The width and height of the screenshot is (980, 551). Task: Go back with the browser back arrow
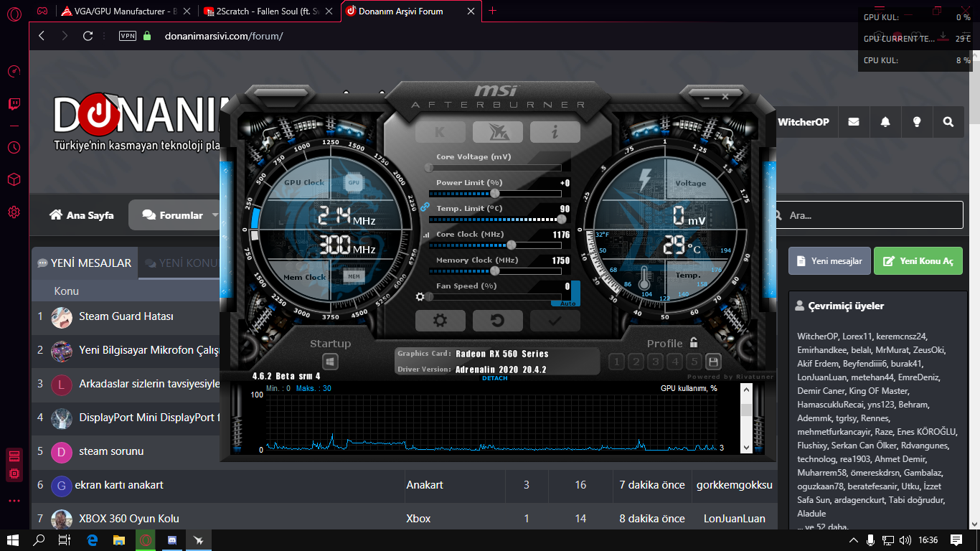42,36
